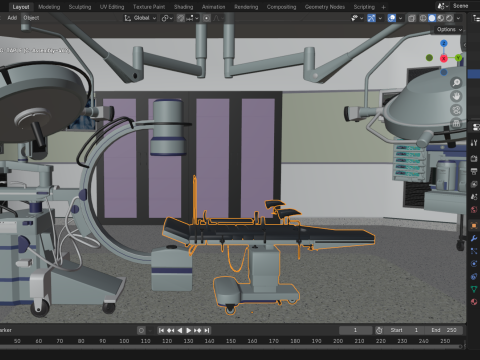Toggle viewport gizmos display
The image size is (480, 360).
(x=371, y=18)
